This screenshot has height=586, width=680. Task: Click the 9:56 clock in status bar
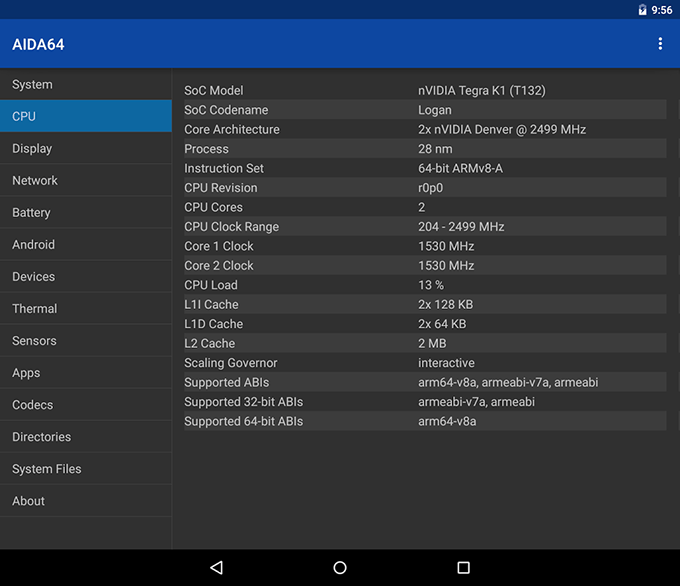pyautogui.click(x=661, y=10)
